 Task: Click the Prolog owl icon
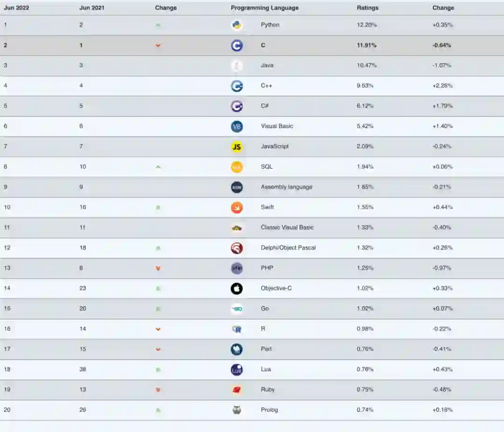[237, 410]
